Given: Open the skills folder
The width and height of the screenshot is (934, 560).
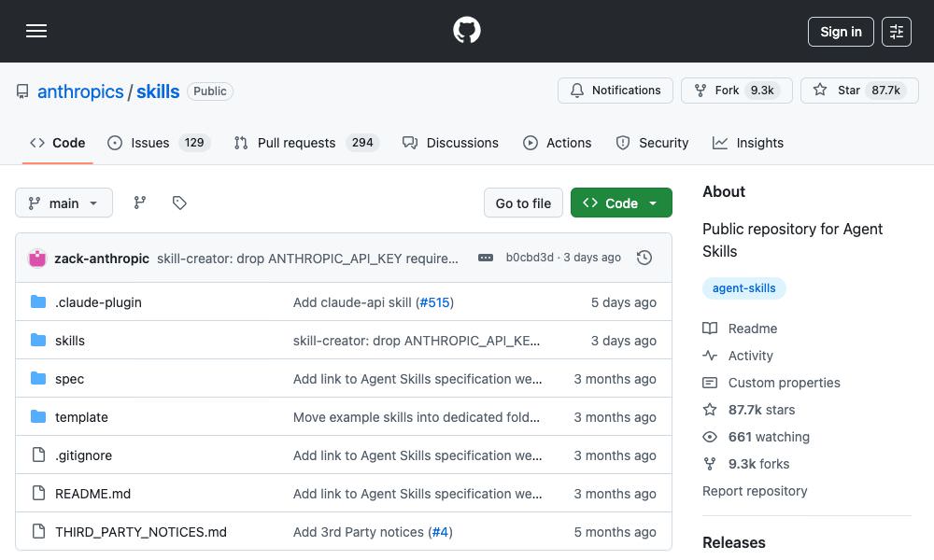Looking at the screenshot, I should pos(70,340).
